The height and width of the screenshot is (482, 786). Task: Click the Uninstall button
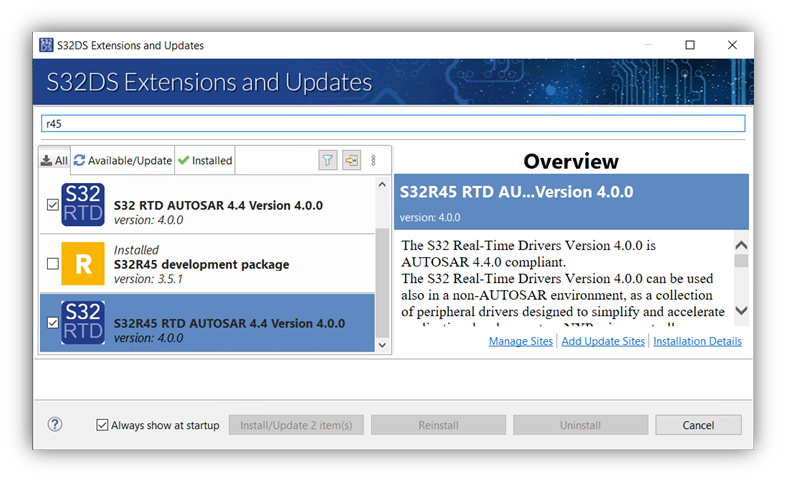tap(580, 425)
